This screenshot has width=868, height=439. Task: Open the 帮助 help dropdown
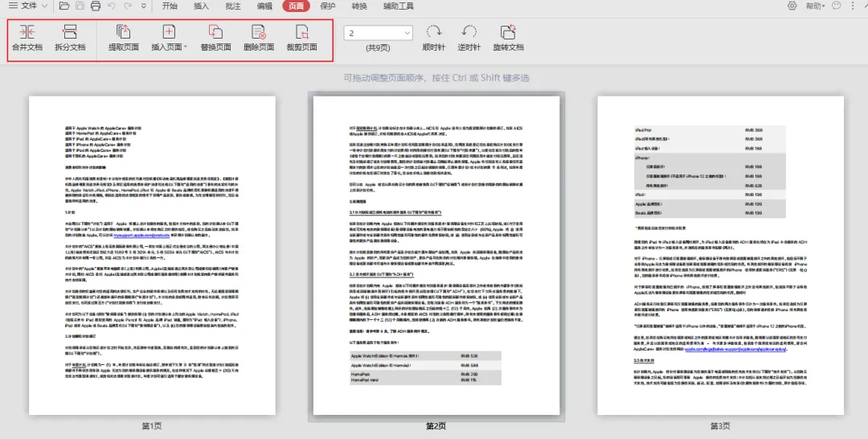[815, 6]
